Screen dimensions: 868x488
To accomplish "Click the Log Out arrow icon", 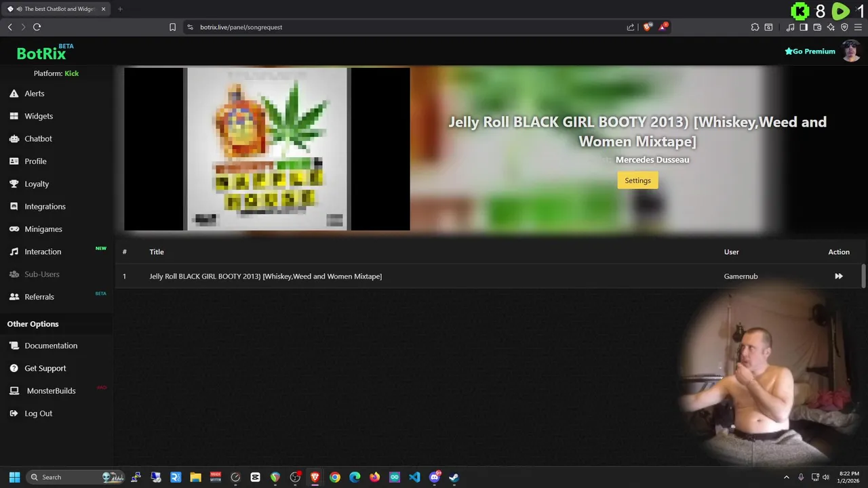I will [x=14, y=413].
